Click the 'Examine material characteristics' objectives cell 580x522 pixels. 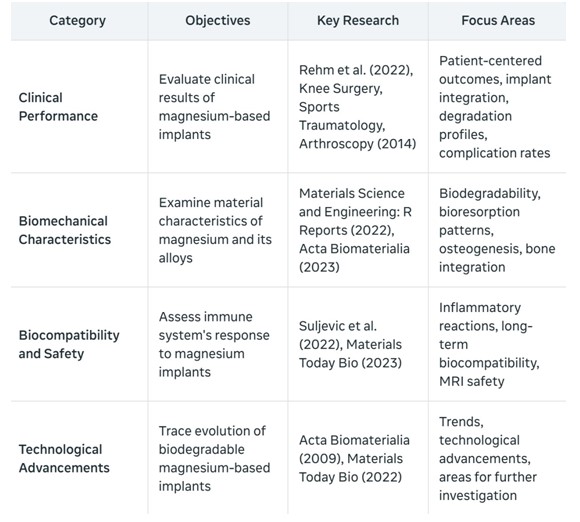pos(215,230)
